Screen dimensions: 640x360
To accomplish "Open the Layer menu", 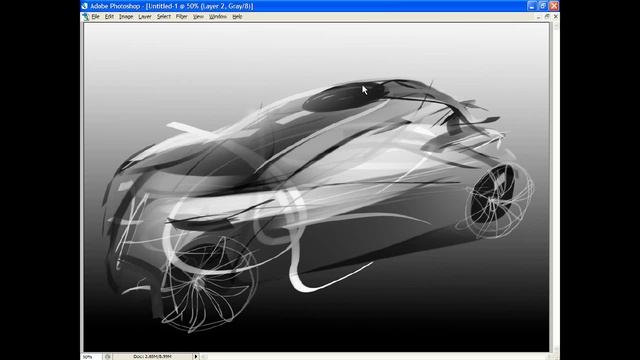I will click(144, 17).
